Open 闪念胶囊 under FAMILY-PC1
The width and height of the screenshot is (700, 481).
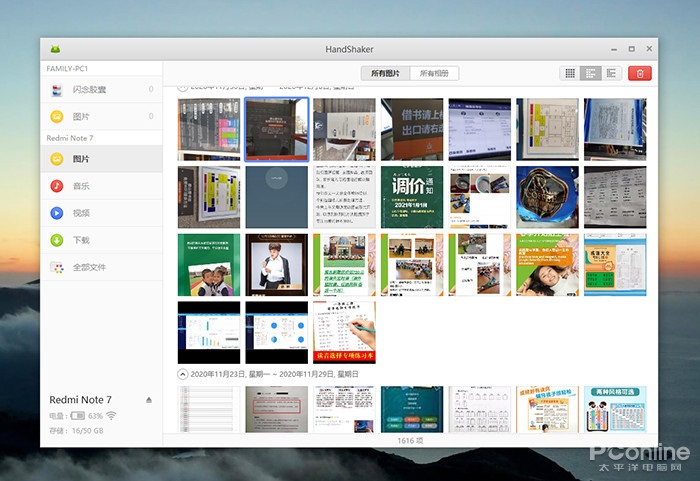click(90, 90)
